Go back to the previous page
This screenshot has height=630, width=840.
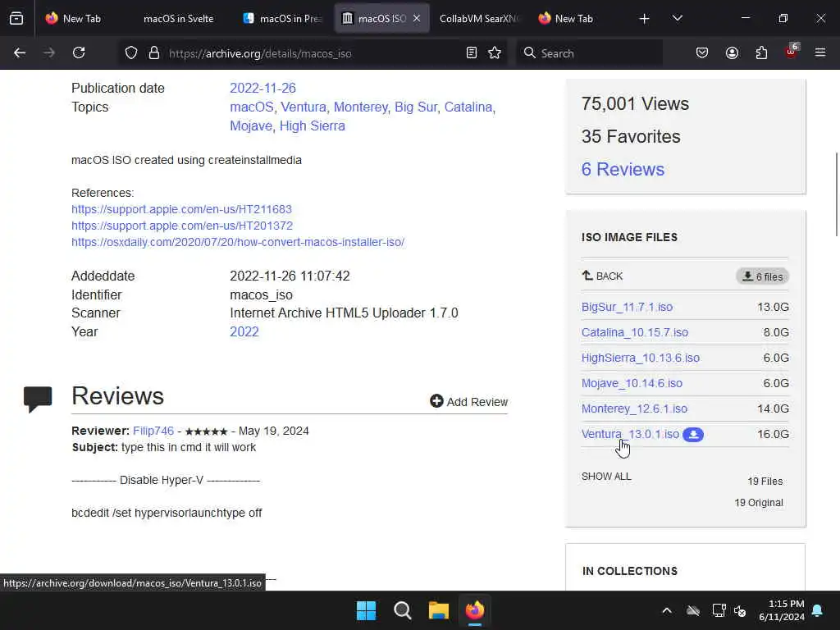[x=20, y=52]
